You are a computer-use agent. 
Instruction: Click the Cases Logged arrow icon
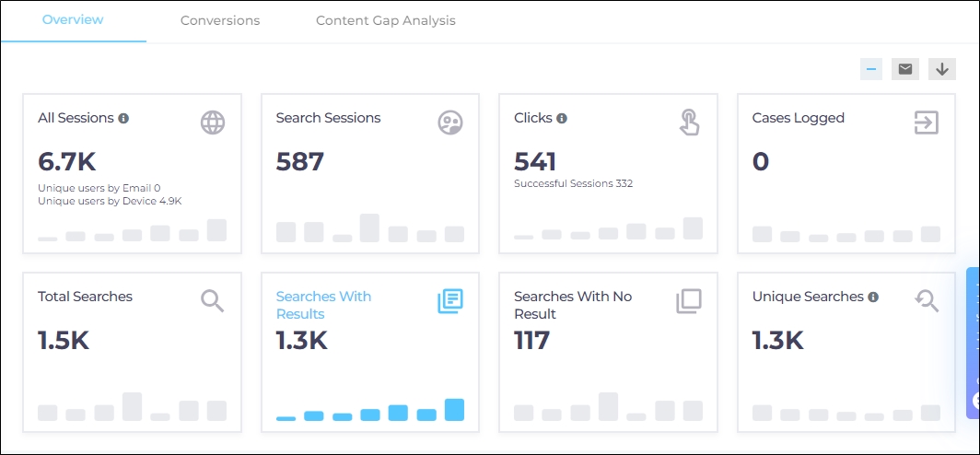click(x=926, y=122)
